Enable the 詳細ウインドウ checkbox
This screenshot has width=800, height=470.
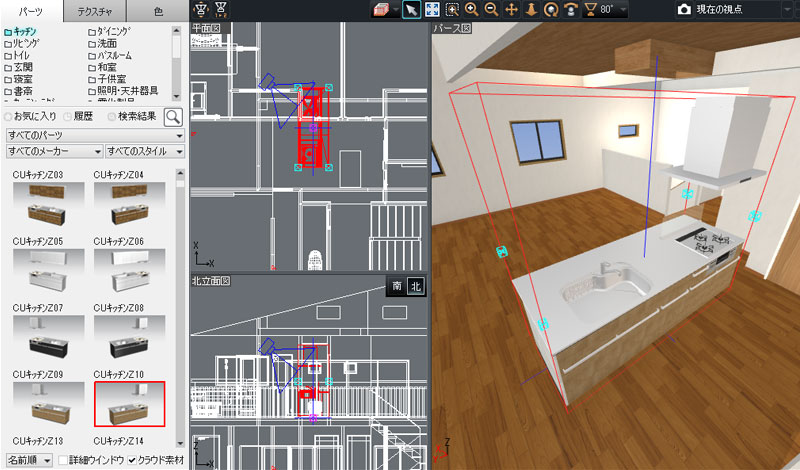tap(63, 460)
